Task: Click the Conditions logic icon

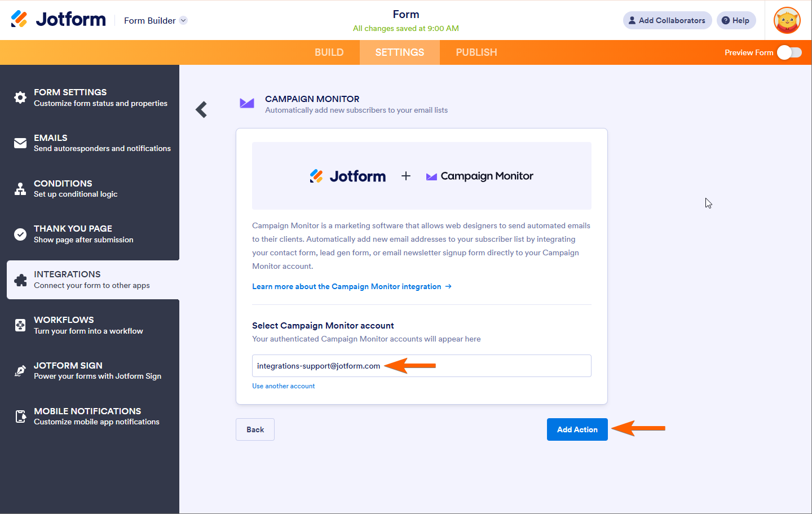Action: [20, 189]
